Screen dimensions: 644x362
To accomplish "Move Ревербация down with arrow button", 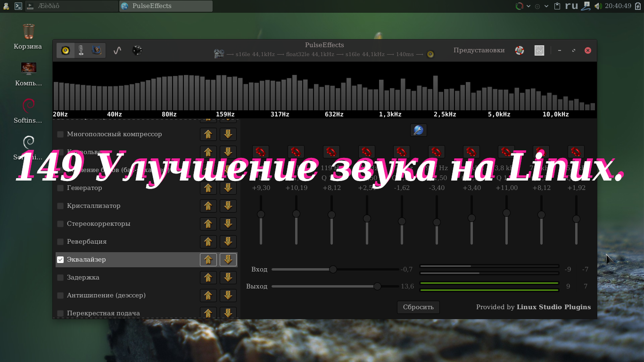I will [228, 242].
